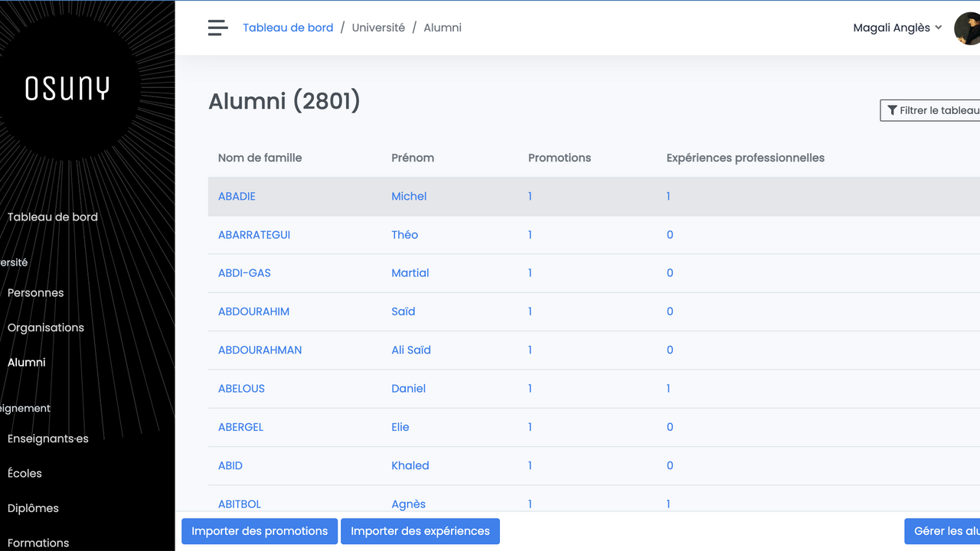Open the Enseignants·es page
The width and height of the screenshot is (980, 551).
tap(47, 439)
